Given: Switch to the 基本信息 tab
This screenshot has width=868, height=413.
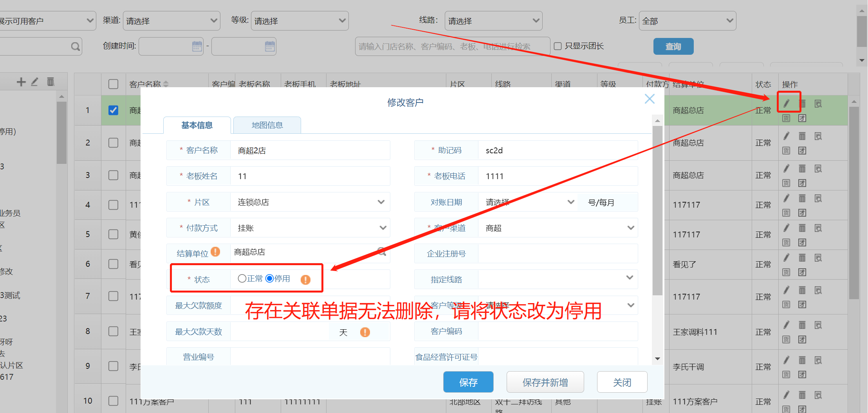Looking at the screenshot, I should coord(197,125).
